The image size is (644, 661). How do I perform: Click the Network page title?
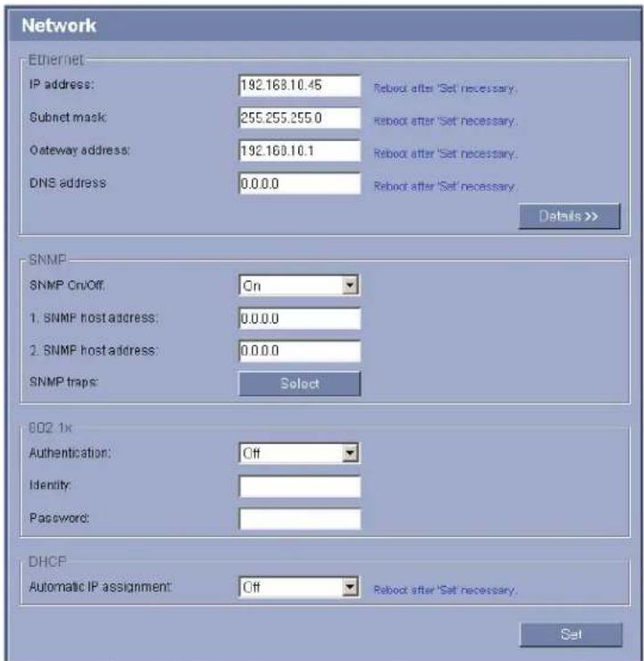tap(59, 26)
